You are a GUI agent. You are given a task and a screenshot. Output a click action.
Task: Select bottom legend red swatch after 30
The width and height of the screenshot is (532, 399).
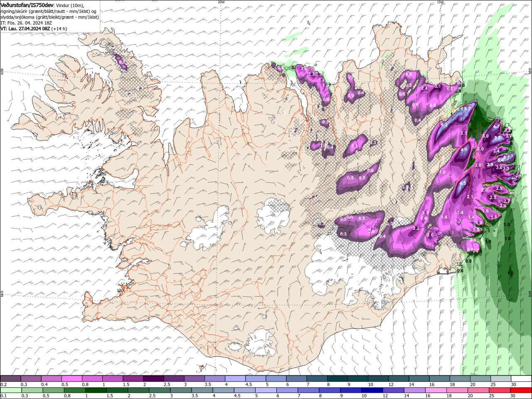click(521, 390)
